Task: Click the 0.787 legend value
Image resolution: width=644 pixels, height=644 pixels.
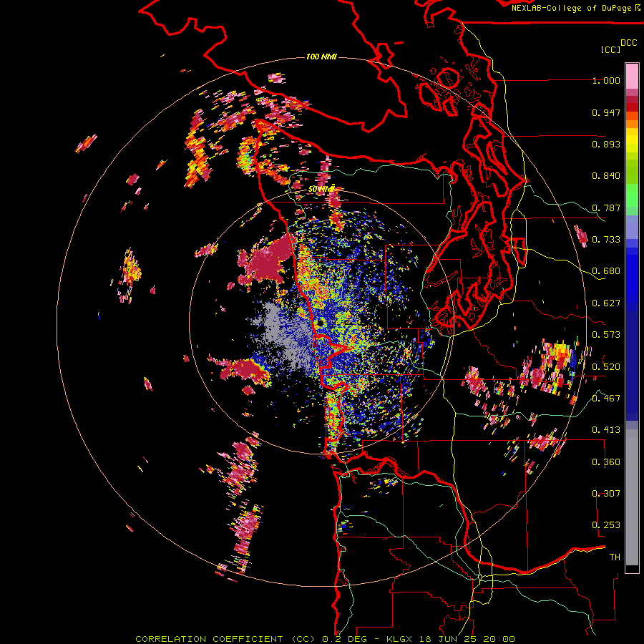Action: [x=606, y=208]
